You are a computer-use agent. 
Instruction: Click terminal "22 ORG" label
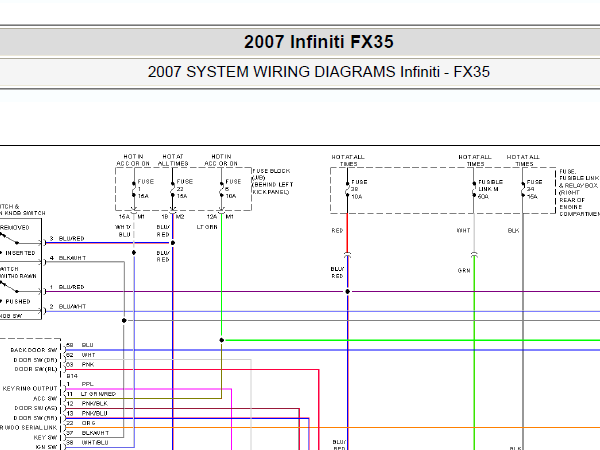coord(81,423)
